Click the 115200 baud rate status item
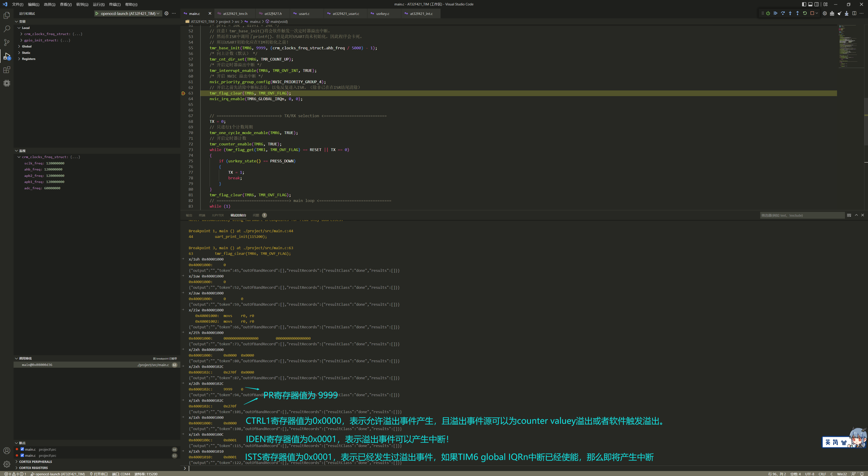This screenshot has height=476, width=868. pos(146,474)
